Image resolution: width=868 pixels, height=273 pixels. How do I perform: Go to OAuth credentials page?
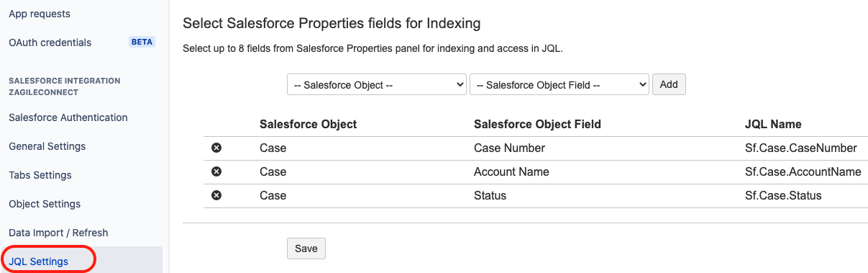50,42
